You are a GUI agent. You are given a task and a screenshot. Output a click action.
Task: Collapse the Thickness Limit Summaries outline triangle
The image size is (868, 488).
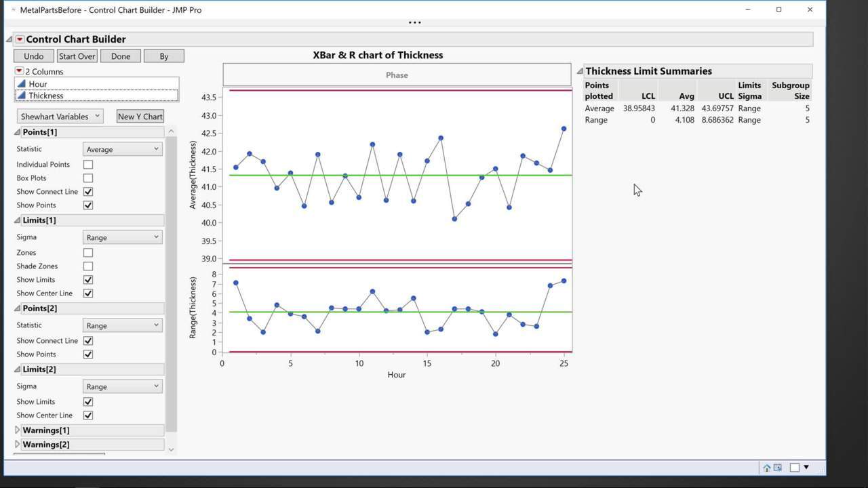pyautogui.click(x=580, y=71)
